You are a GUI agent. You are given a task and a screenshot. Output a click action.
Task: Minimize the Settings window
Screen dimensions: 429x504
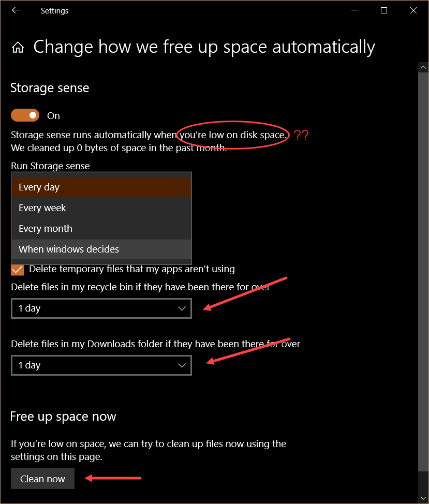click(x=354, y=10)
